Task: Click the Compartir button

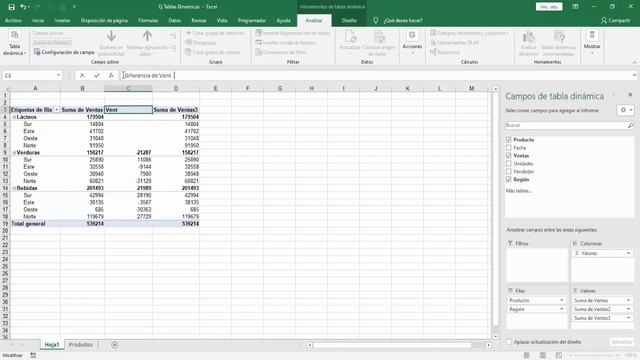Action: [616, 20]
